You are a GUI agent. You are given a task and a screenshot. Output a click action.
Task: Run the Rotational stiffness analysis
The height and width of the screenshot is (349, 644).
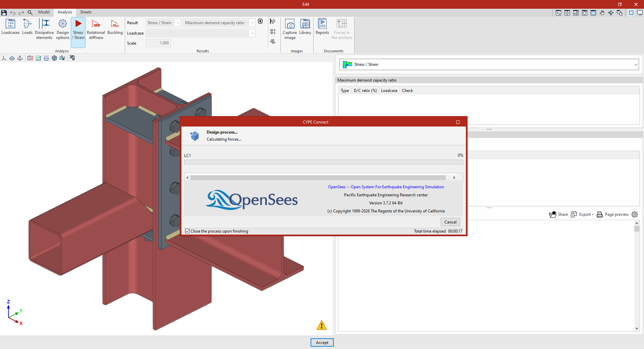(96, 29)
